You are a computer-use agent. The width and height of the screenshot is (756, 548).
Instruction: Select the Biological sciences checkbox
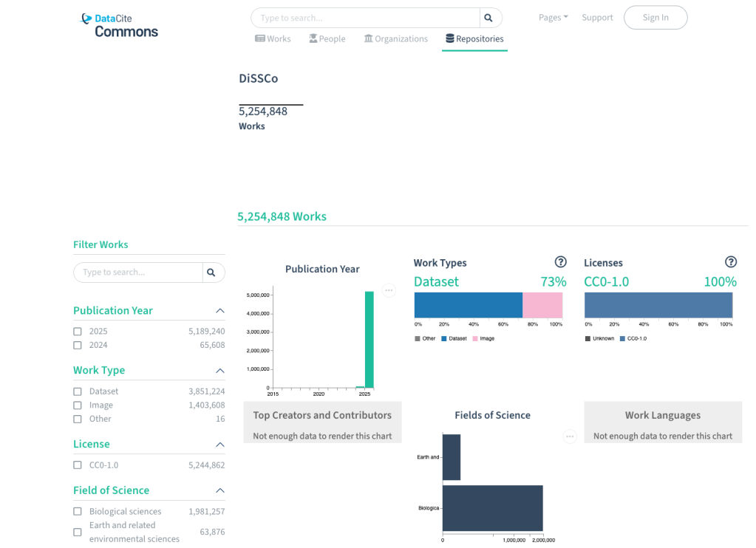pos(78,511)
